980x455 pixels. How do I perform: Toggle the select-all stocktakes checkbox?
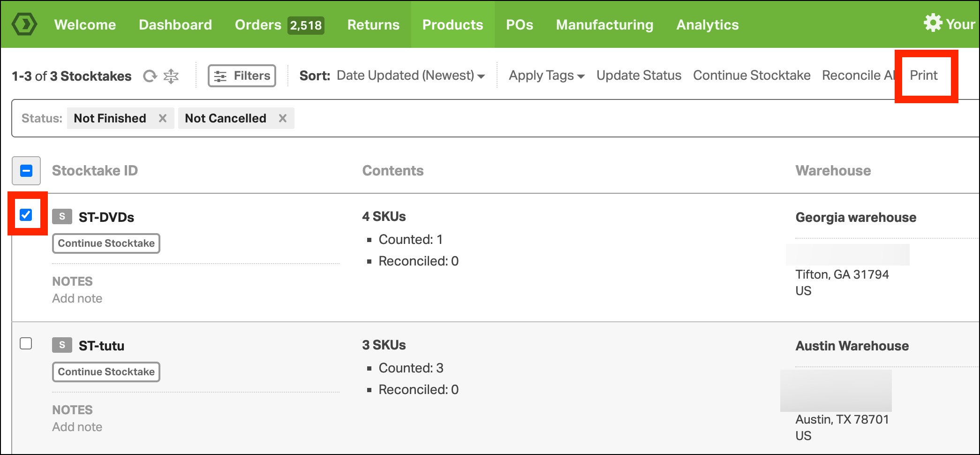click(26, 171)
